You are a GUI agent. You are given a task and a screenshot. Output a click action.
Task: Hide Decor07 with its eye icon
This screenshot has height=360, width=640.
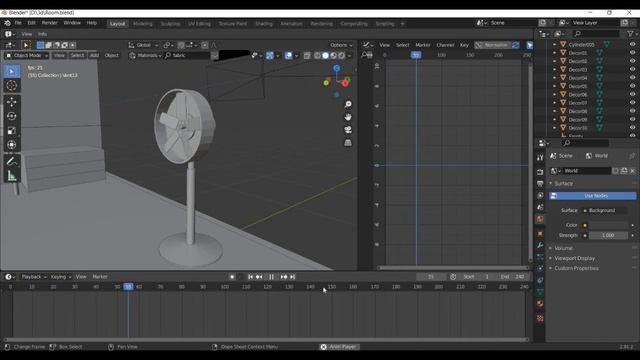[x=632, y=103]
